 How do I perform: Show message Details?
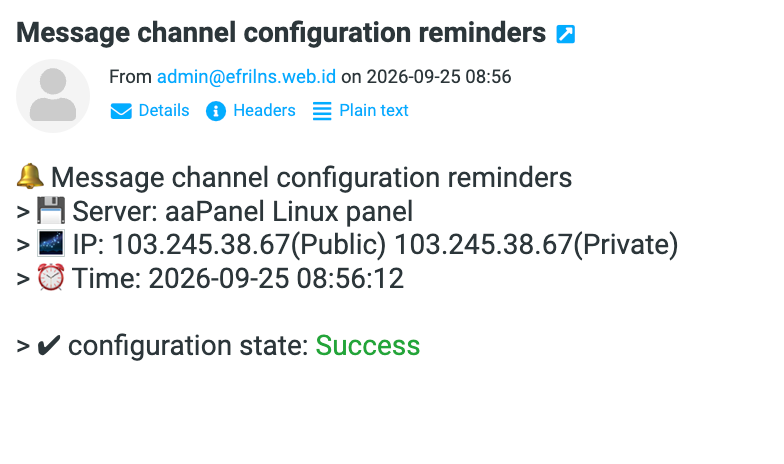pos(164,110)
